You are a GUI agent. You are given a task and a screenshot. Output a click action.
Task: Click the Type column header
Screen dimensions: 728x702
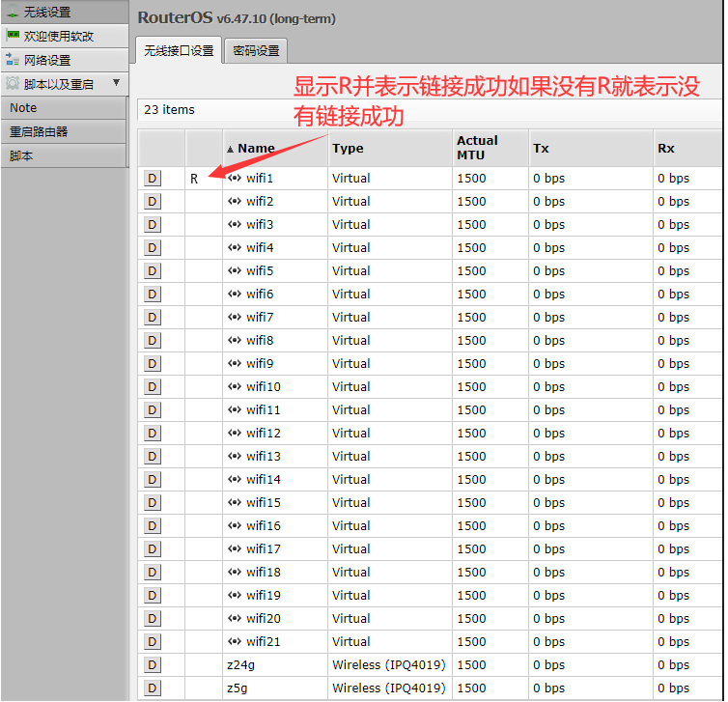(x=389, y=148)
